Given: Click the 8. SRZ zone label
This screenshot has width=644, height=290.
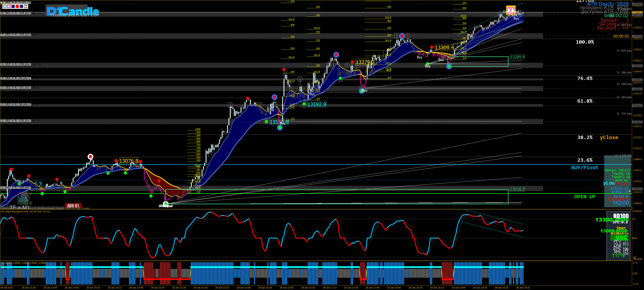Looking at the screenshot, I should click(15, 13).
